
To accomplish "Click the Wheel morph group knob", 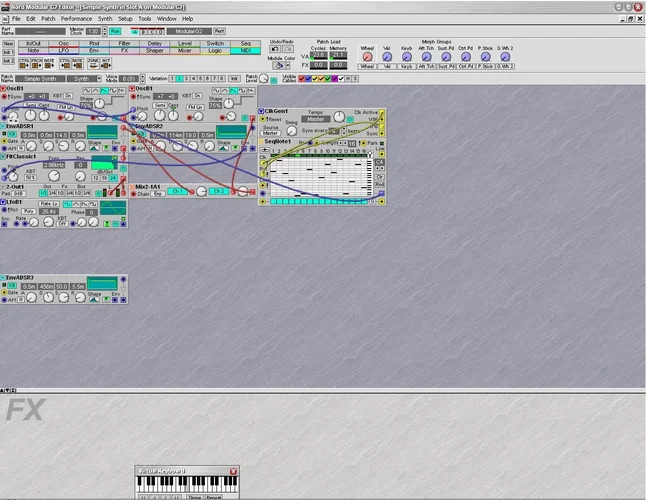I will tap(367, 57).
